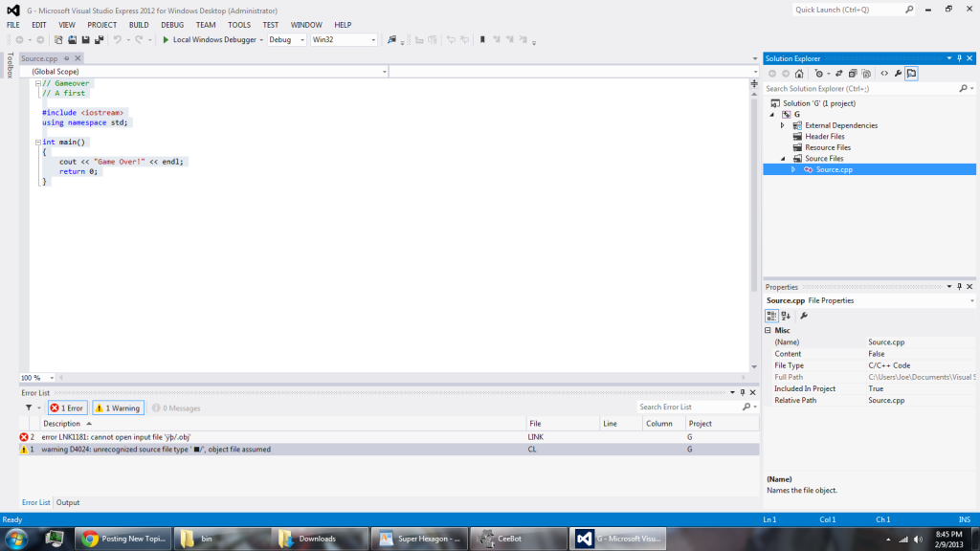Pin the Solution Explorer panel

tap(959, 58)
